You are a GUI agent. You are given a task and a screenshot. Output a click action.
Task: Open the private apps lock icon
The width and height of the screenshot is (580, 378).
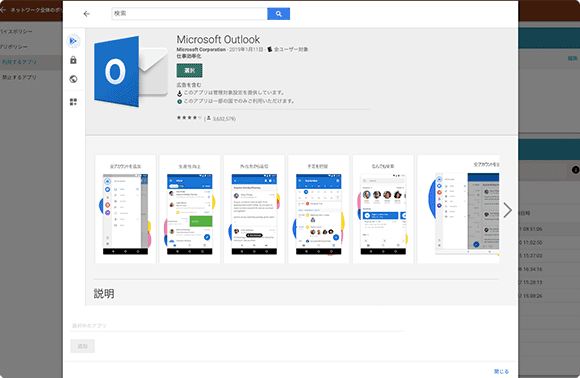[73, 60]
